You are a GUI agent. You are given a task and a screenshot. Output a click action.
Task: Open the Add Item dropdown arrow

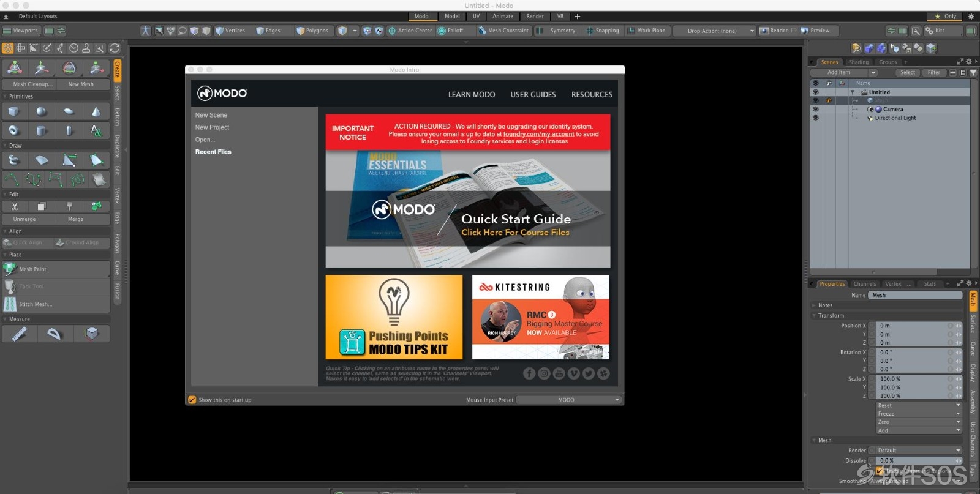[873, 73]
